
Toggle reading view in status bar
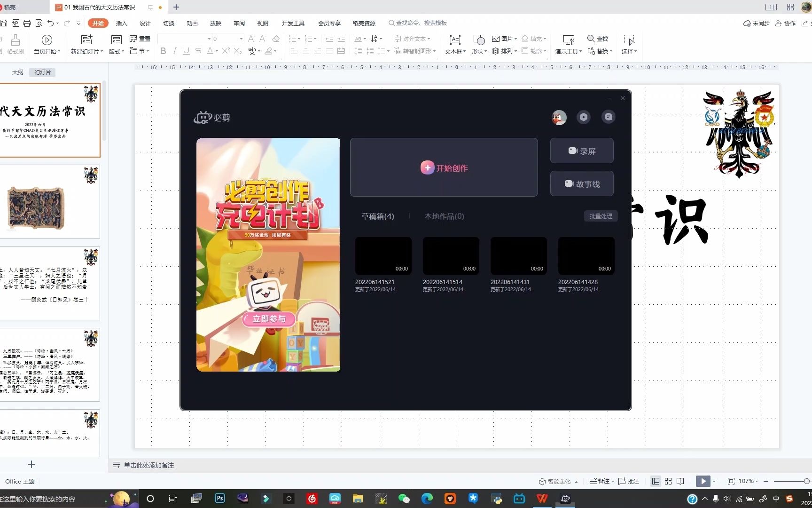point(680,481)
